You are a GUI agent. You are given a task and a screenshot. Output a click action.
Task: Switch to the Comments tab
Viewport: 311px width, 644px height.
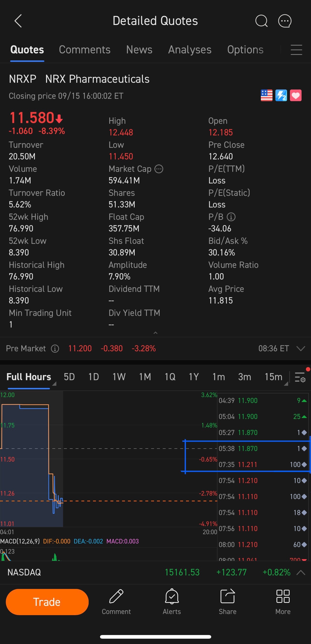(85, 50)
